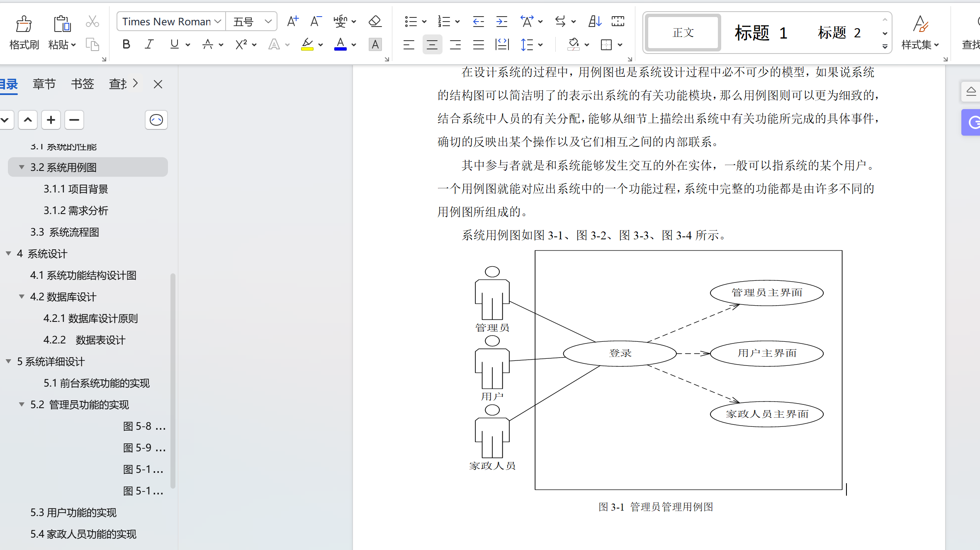The image size is (980, 550).
Task: Switch to the 书签 bookmarks tab
Action: 82,84
